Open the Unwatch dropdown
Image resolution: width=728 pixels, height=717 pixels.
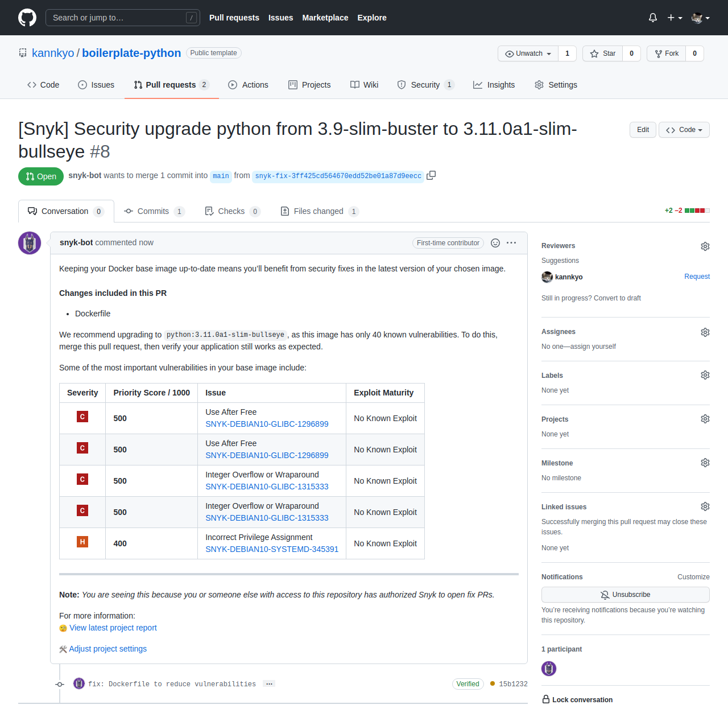point(528,53)
